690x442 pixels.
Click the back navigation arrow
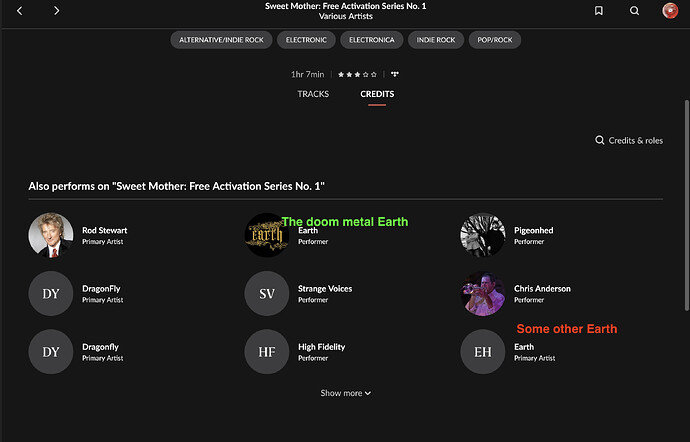click(x=21, y=11)
